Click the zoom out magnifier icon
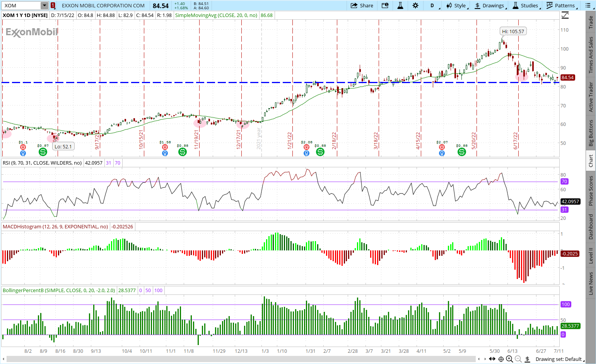This screenshot has width=596, height=364. click(x=518, y=359)
